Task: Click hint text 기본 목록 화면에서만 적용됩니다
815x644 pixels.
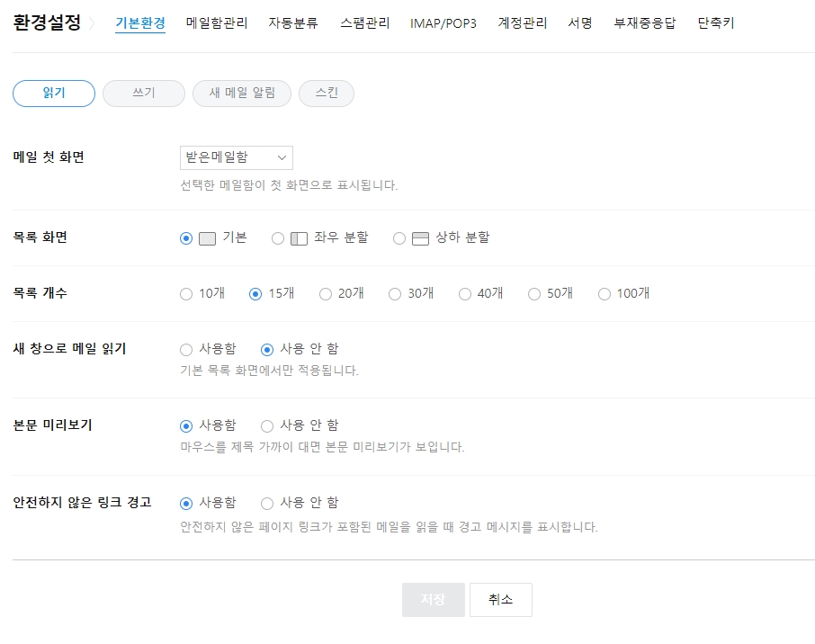Action: (269, 371)
